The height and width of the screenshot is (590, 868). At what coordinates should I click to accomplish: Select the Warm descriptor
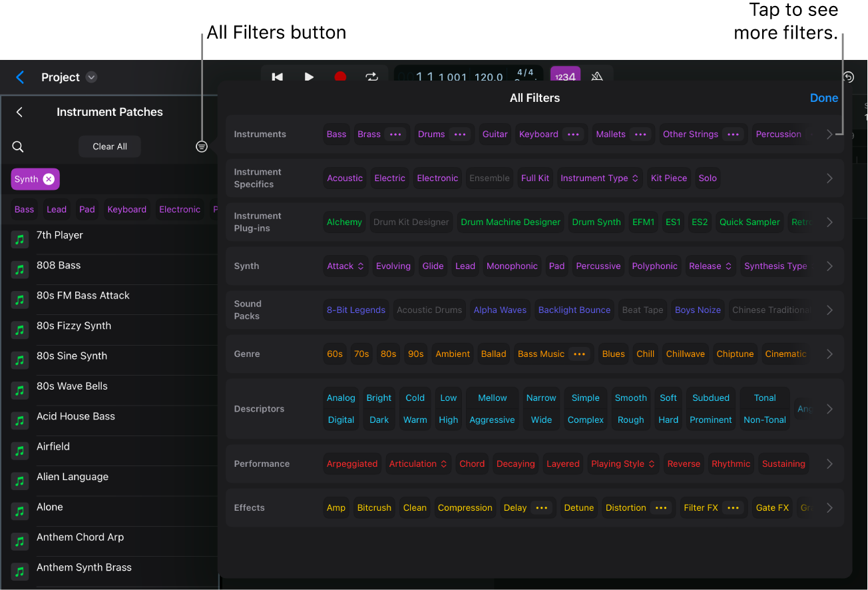point(415,420)
